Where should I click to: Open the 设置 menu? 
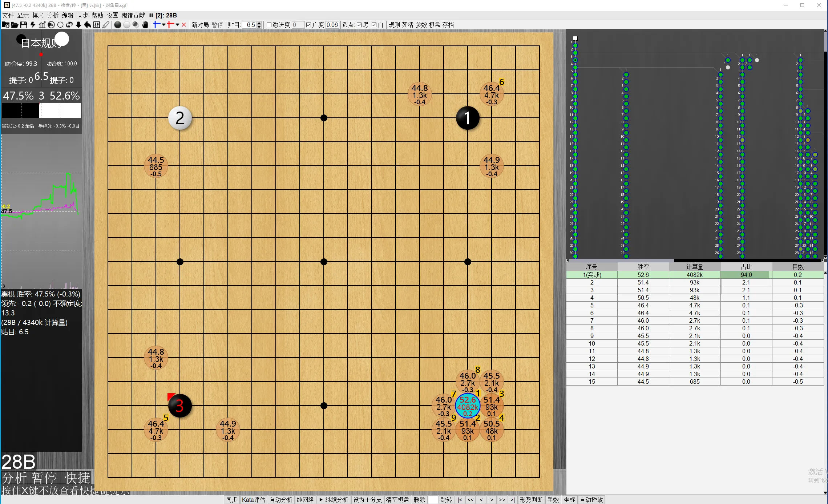(112, 15)
